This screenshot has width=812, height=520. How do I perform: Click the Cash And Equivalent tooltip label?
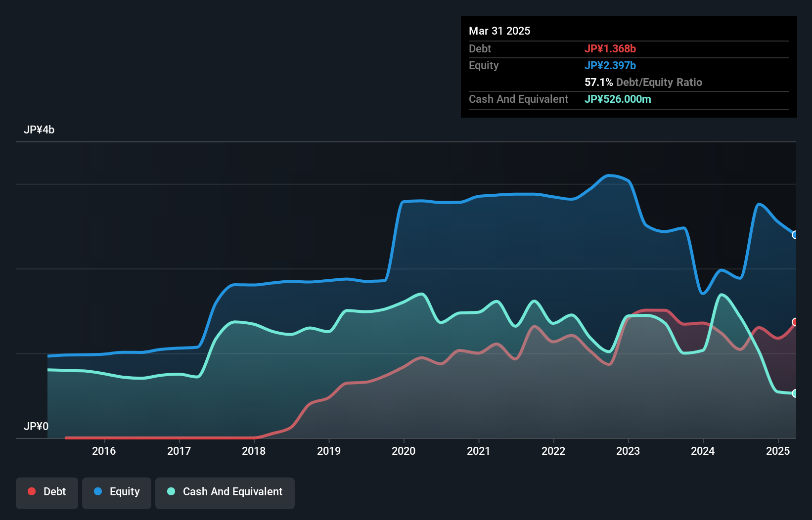(518, 99)
